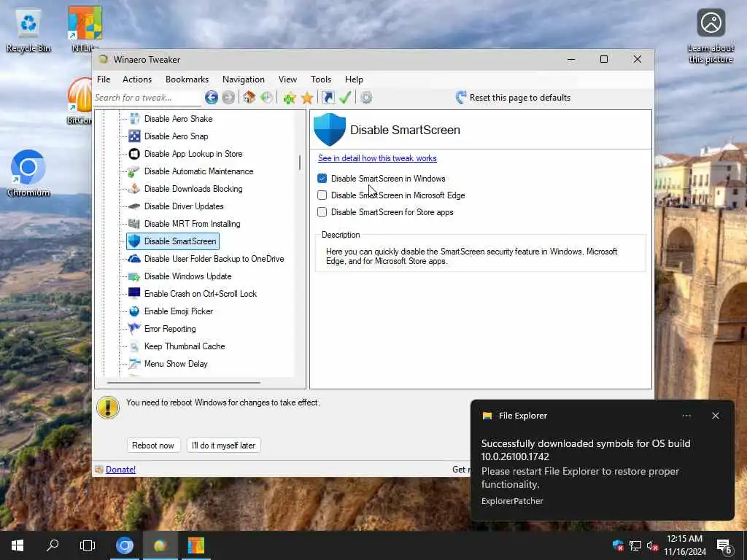747x560 pixels.
Task: Click the Error Reporting flag icon
Action: 134,329
